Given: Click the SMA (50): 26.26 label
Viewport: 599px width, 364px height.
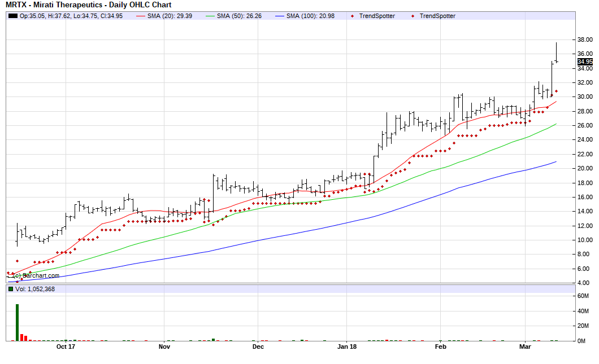Looking at the screenshot, I should pyautogui.click(x=239, y=16).
